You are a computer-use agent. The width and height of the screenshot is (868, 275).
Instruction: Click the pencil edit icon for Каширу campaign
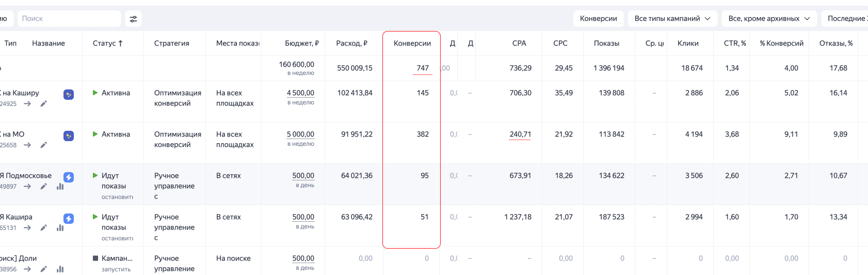(44, 104)
